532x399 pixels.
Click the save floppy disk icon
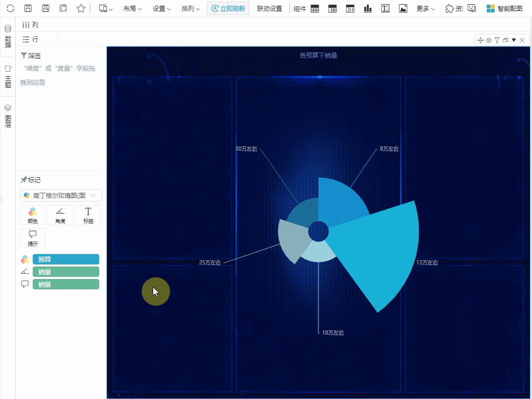pyautogui.click(x=29, y=8)
